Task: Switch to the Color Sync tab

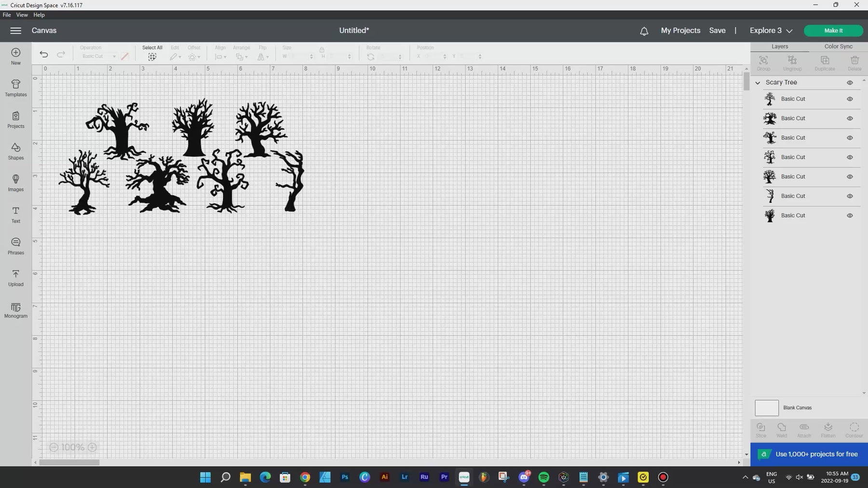Action: [x=838, y=46]
